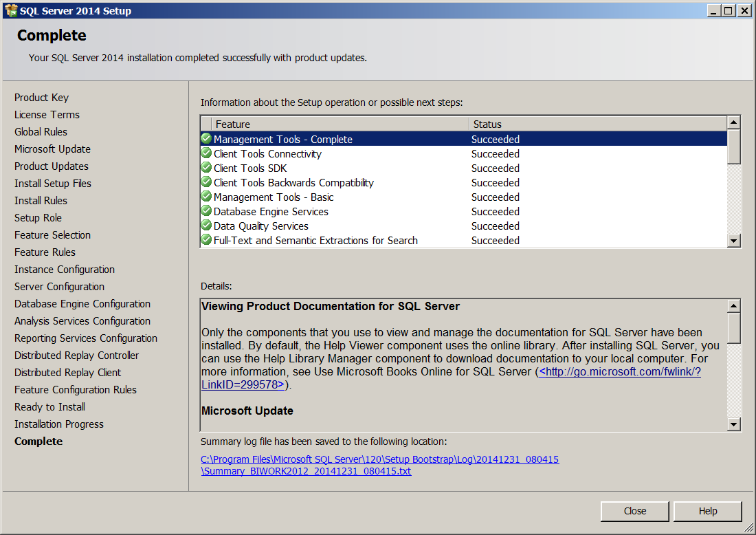The width and height of the screenshot is (756, 535).
Task: Click the Instance Configuration step
Action: (64, 269)
